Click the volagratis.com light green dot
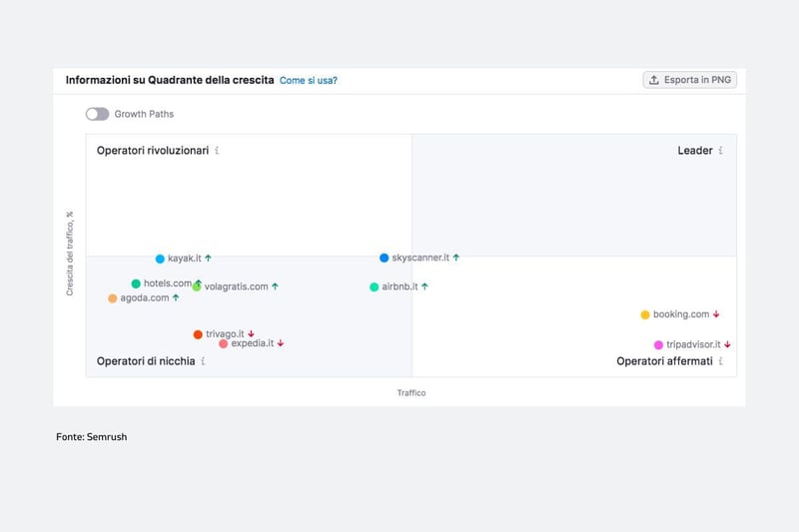The image size is (799, 532). point(196,287)
